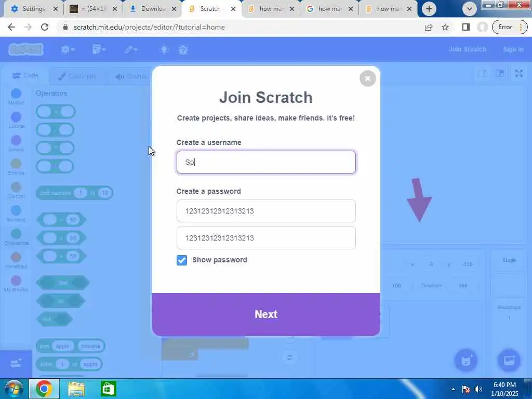Select the Variables block category
Screen dimensions: 532x399
point(16,261)
